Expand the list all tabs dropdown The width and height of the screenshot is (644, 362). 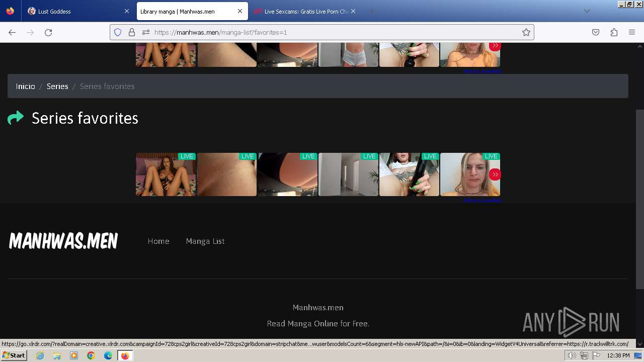[587, 11]
